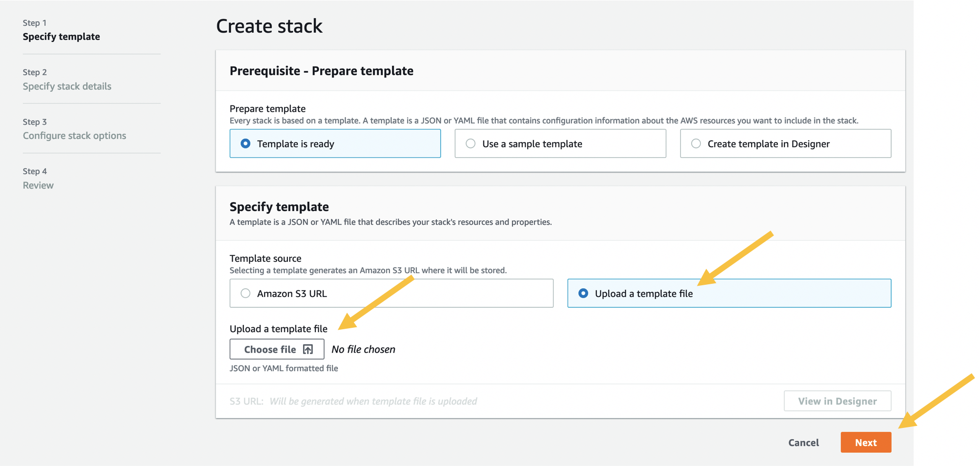Select the Template is ready radio option
This screenshot has width=980, height=466.
click(245, 144)
